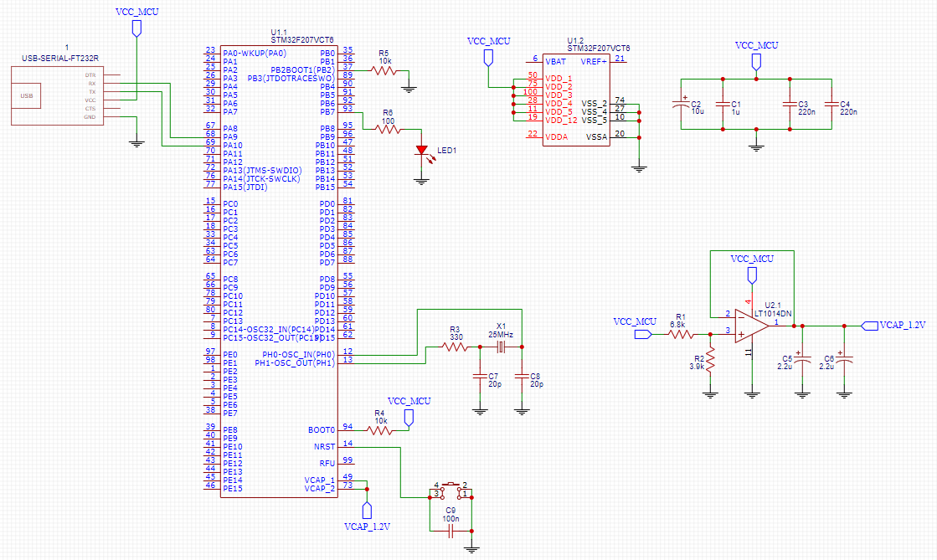
Task: Click the VCAP_1 pin label
Action: tap(320, 480)
